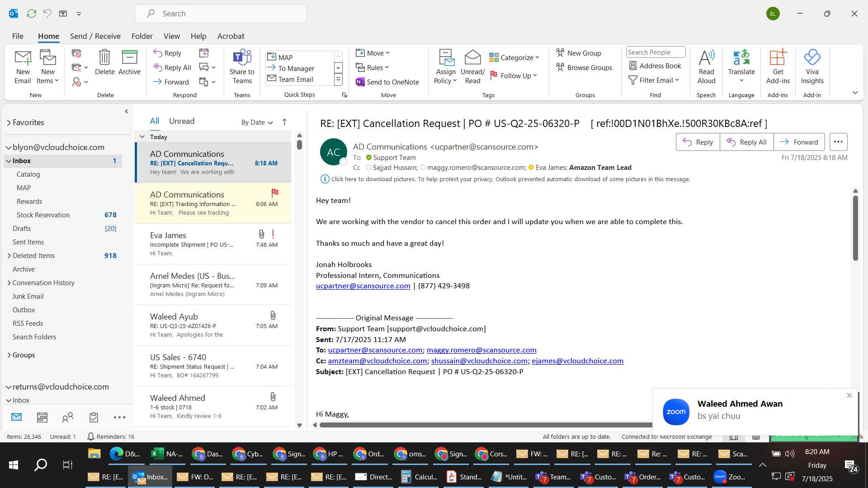Toggle Unread/Read status
The height and width of the screenshot is (488, 868).
[x=472, y=67]
